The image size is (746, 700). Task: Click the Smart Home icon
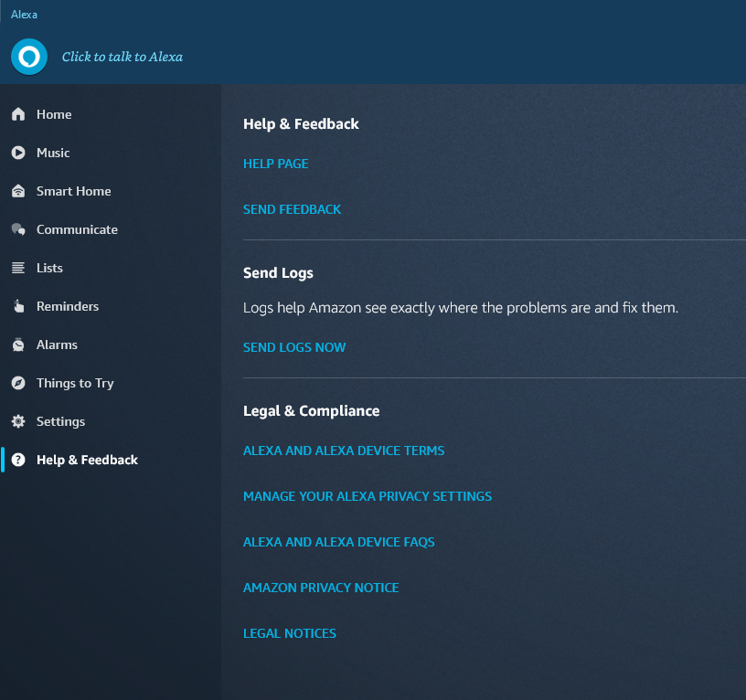[x=18, y=191]
